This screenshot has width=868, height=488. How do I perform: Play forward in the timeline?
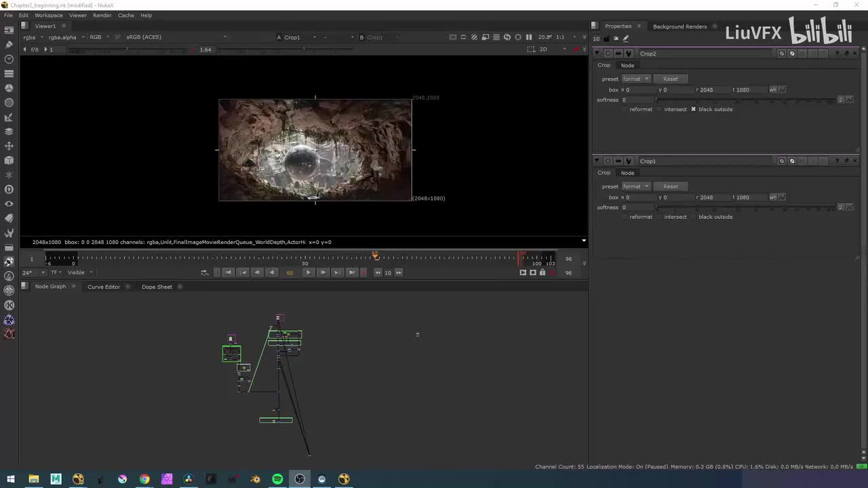(x=308, y=272)
